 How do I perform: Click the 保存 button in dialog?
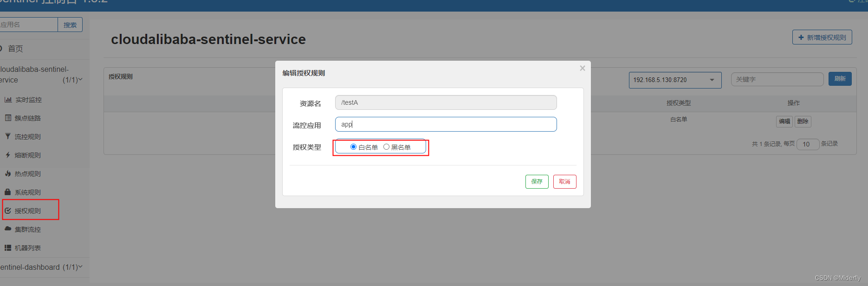pos(537,182)
